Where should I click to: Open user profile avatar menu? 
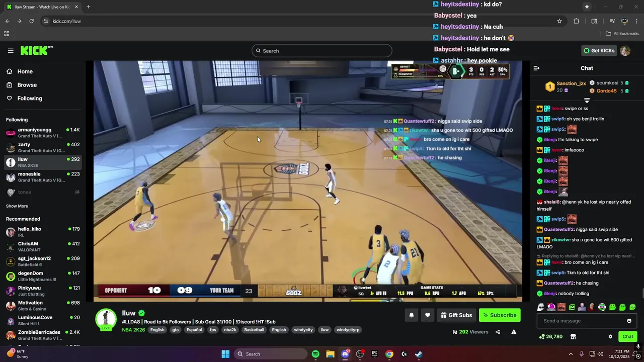click(625, 51)
